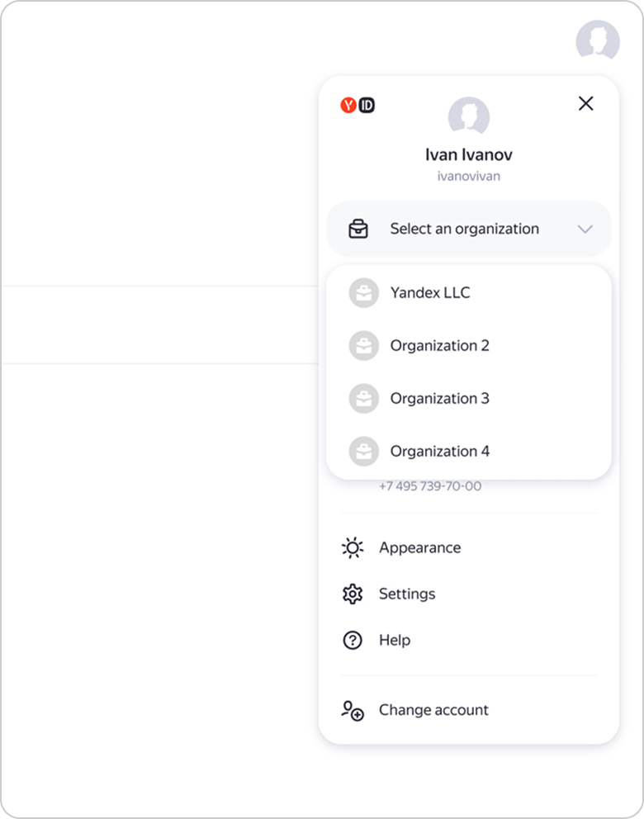Open the Select an organization dropdown
The image size is (644, 819).
click(464, 229)
